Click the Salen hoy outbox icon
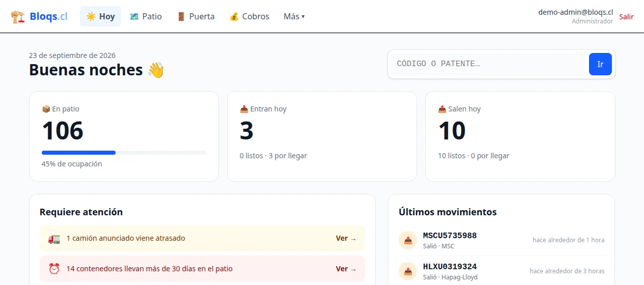This screenshot has width=644, height=285. point(442,109)
